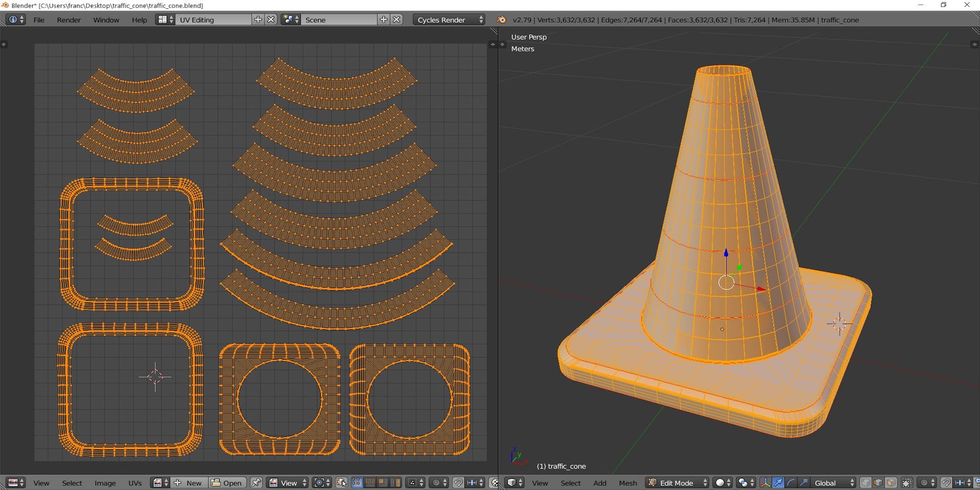Open UV snap element type selector
Screen dimensions: 980x490
[x=475, y=482]
